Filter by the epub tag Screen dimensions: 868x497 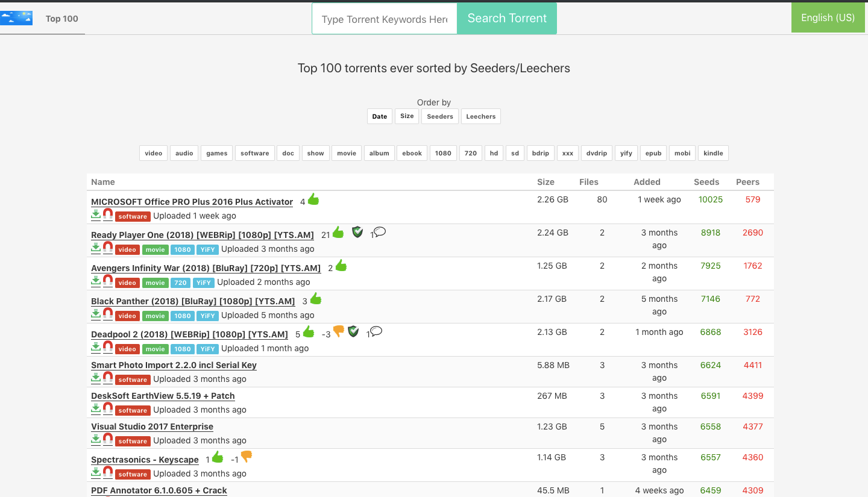point(653,153)
